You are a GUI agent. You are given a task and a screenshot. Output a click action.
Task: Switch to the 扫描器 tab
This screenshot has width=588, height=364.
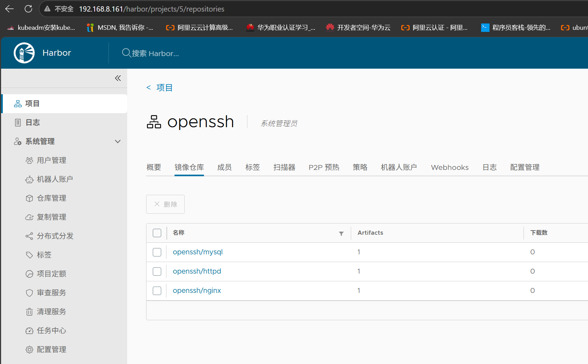coord(285,167)
